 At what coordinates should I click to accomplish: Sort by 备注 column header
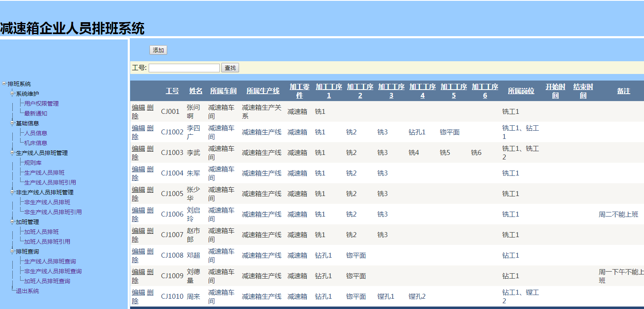(623, 91)
